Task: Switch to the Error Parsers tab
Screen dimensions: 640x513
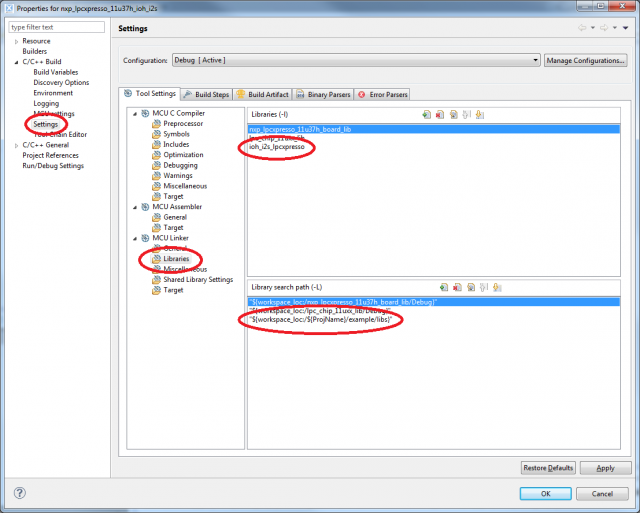Action: tap(382, 94)
